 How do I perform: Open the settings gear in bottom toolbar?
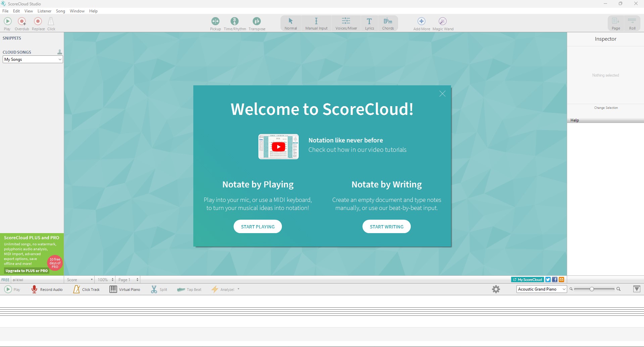pos(496,289)
